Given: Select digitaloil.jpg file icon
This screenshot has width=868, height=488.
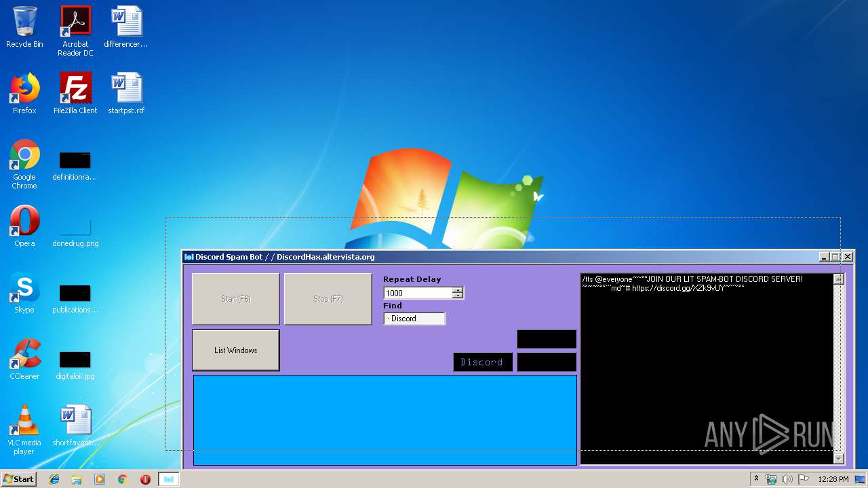Looking at the screenshot, I should point(75,364).
